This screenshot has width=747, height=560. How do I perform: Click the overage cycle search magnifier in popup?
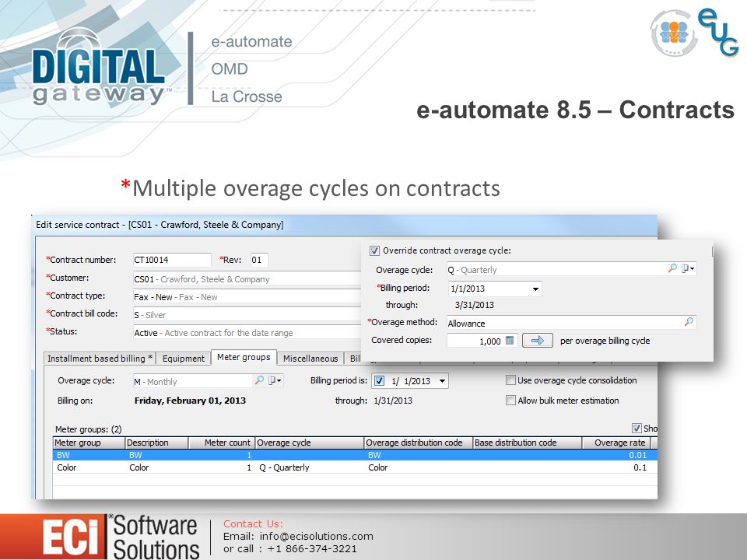pos(672,268)
